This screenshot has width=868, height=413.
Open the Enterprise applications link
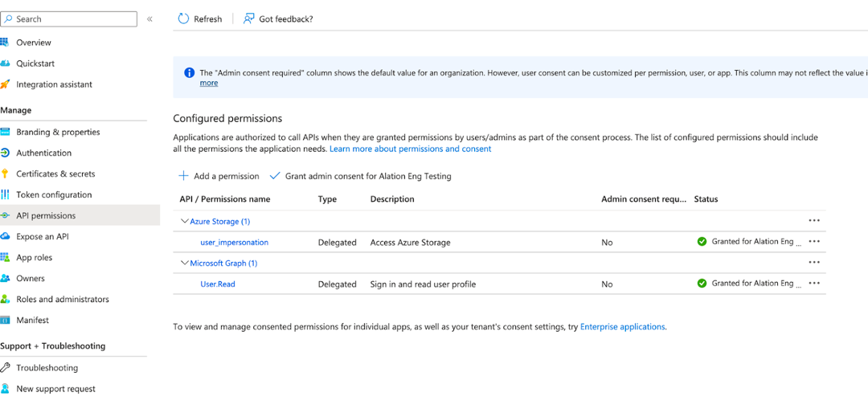point(622,327)
